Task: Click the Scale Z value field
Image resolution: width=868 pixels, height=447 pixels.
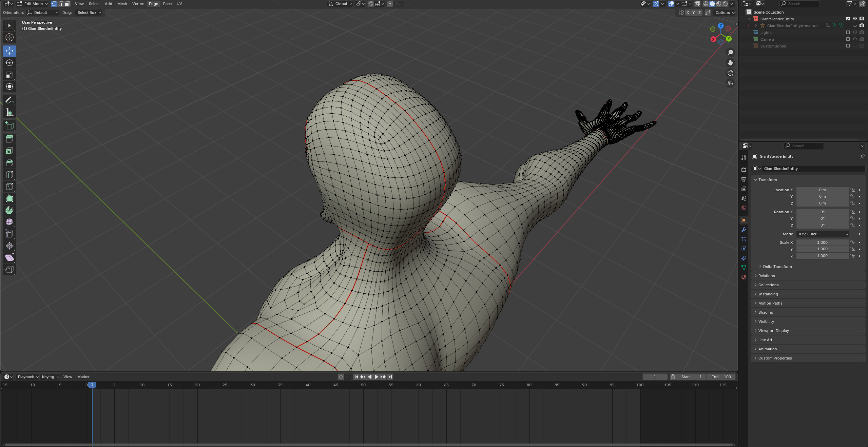Action: pyautogui.click(x=823, y=256)
